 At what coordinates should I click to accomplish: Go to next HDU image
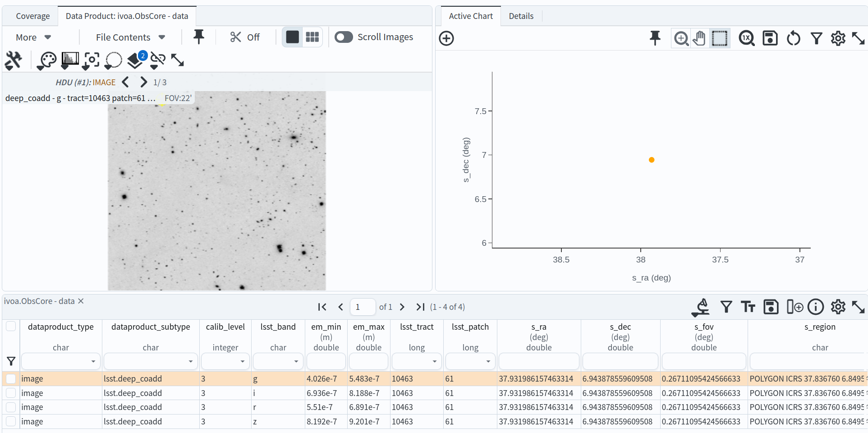pyautogui.click(x=143, y=82)
